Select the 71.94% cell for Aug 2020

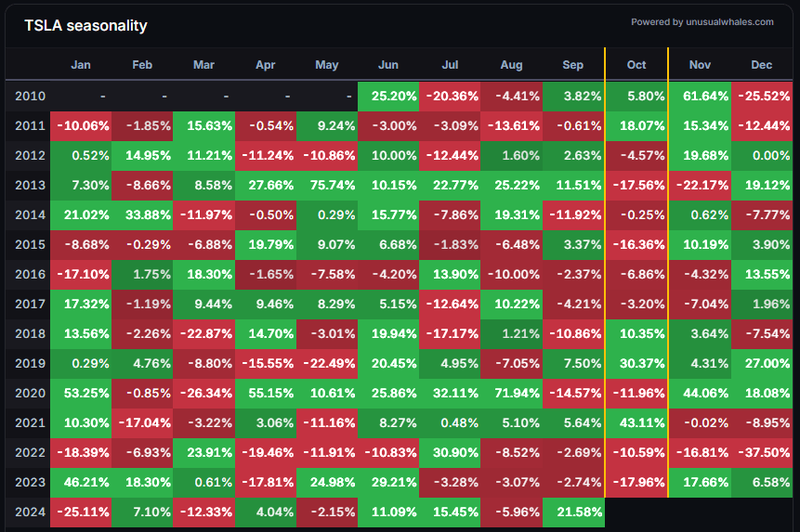click(x=511, y=392)
